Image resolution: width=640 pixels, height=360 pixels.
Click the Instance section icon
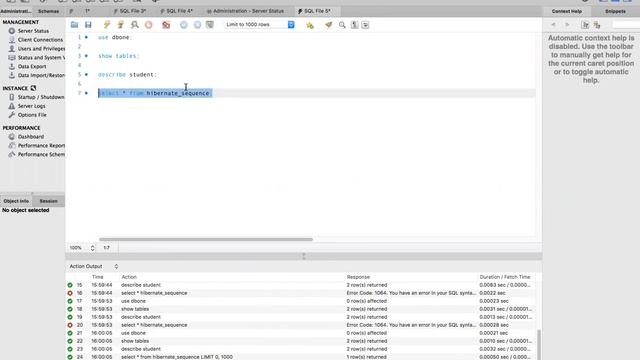coord(33,88)
